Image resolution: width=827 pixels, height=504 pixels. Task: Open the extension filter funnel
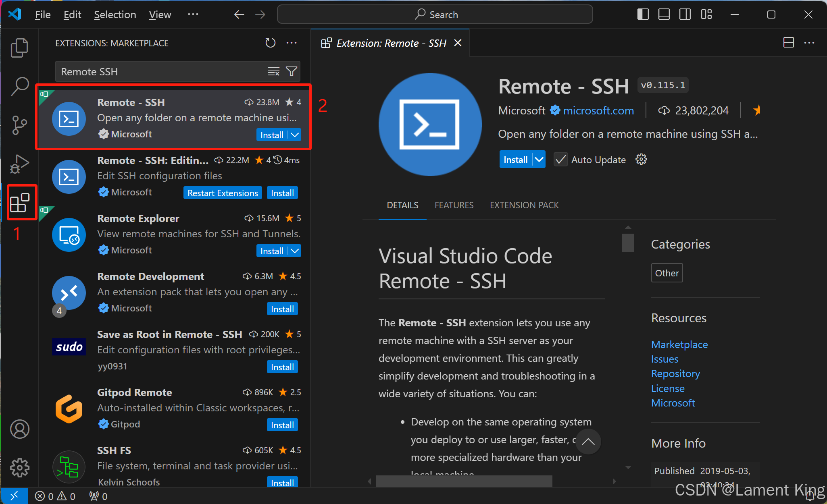[x=292, y=72]
